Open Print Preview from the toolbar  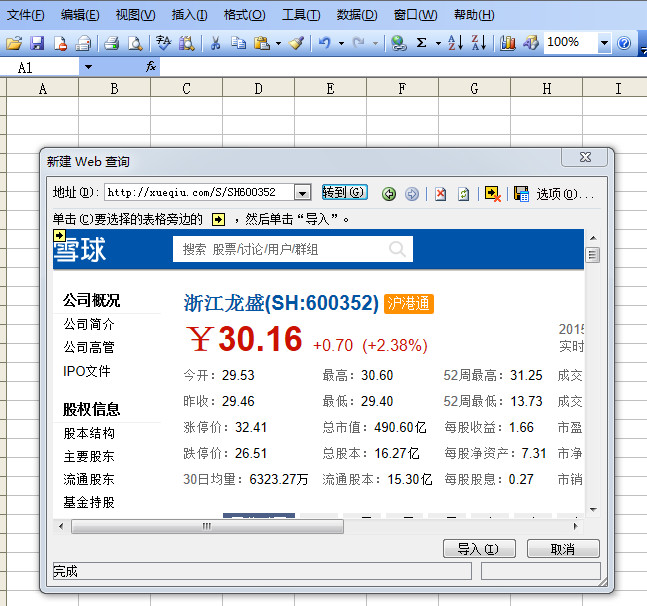[x=135, y=42]
